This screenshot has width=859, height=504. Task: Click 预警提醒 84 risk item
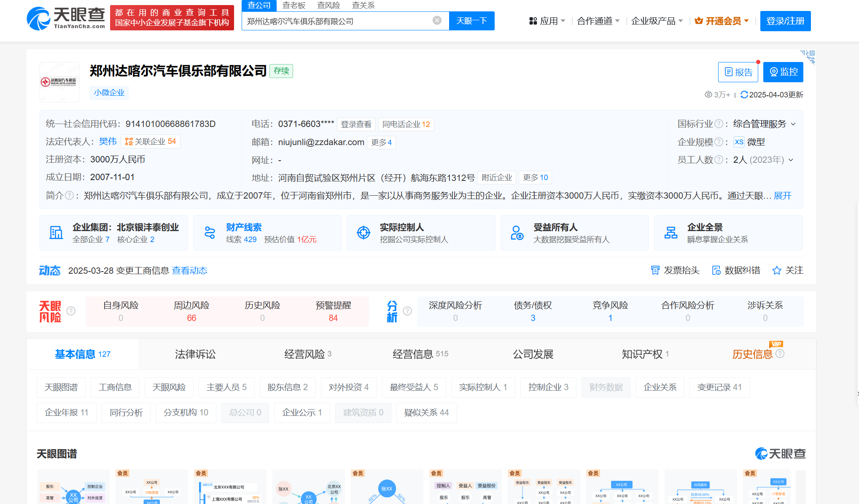333,311
